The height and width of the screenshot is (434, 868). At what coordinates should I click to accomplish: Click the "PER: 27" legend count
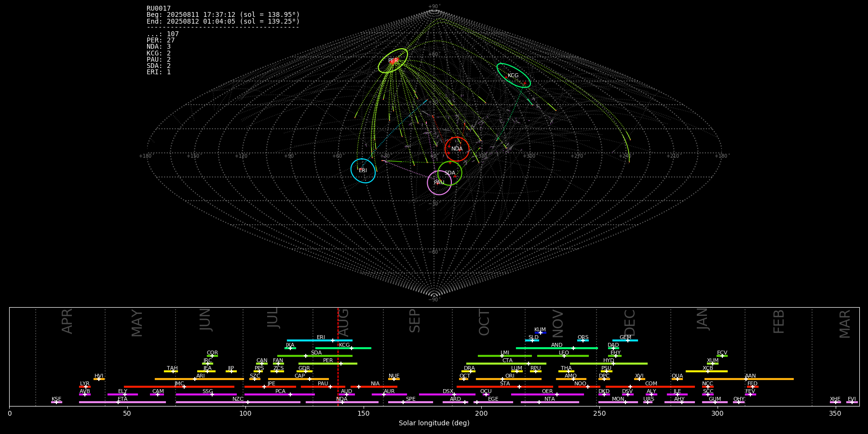161,41
